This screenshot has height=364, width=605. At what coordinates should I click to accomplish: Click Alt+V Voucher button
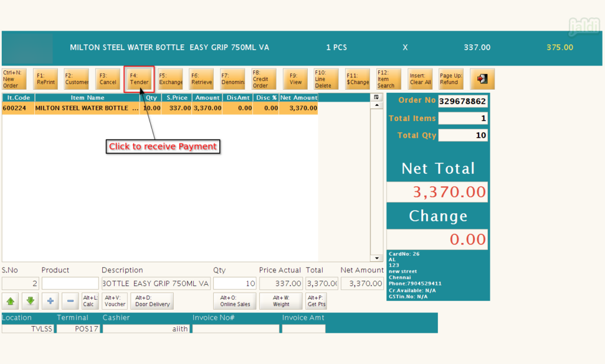[x=115, y=301]
